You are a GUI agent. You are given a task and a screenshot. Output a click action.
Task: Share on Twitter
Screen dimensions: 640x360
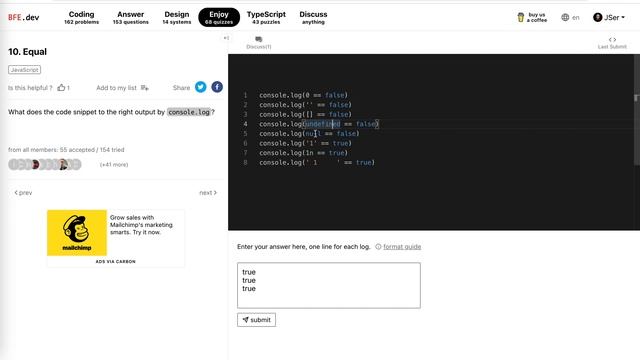(200, 87)
